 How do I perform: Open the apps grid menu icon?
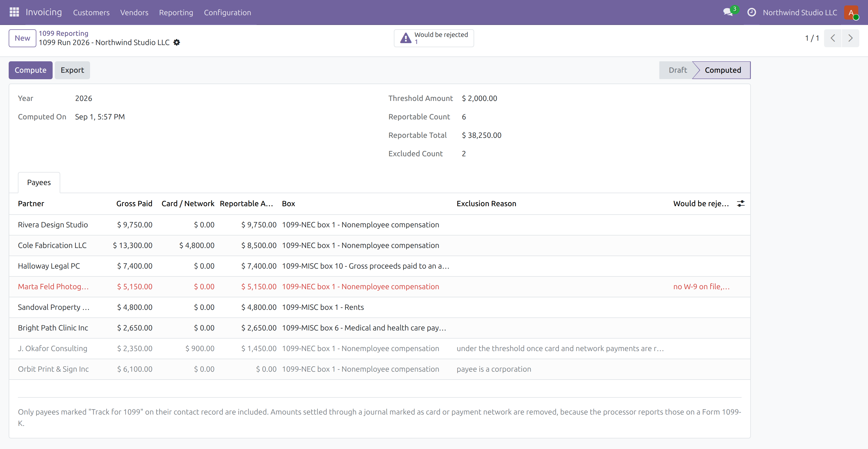click(14, 12)
